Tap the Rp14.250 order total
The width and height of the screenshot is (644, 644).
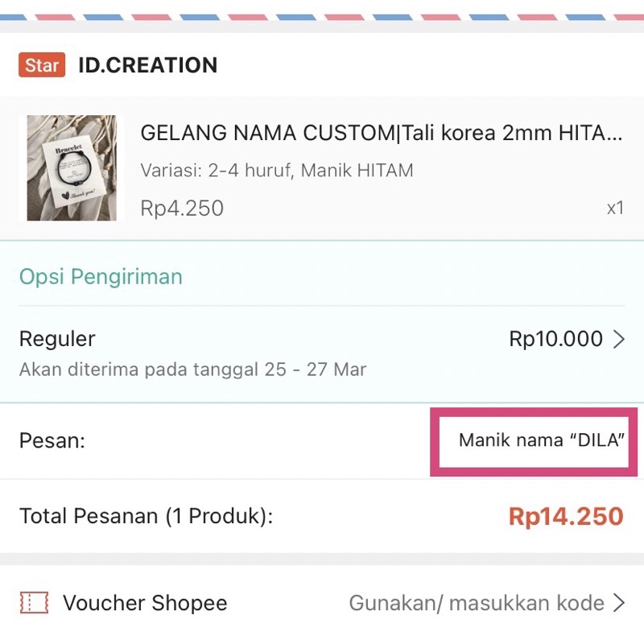click(x=566, y=516)
